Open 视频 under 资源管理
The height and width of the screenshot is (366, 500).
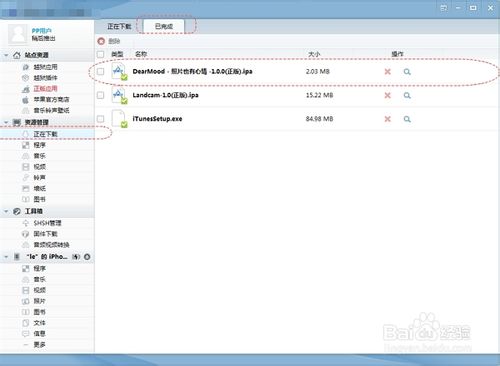(x=39, y=167)
